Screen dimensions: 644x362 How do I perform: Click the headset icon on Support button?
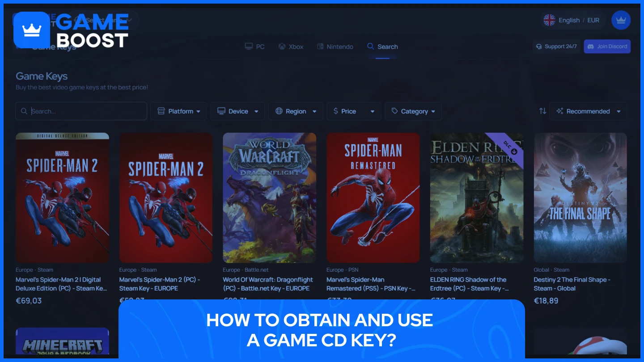(539, 46)
